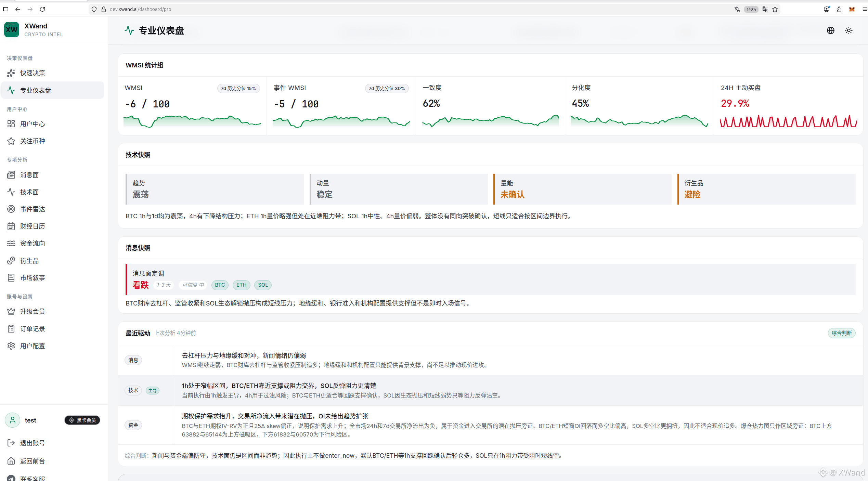Screen dimensions: 868x481
Task: Select the BTC coin tag
Action: coord(220,285)
